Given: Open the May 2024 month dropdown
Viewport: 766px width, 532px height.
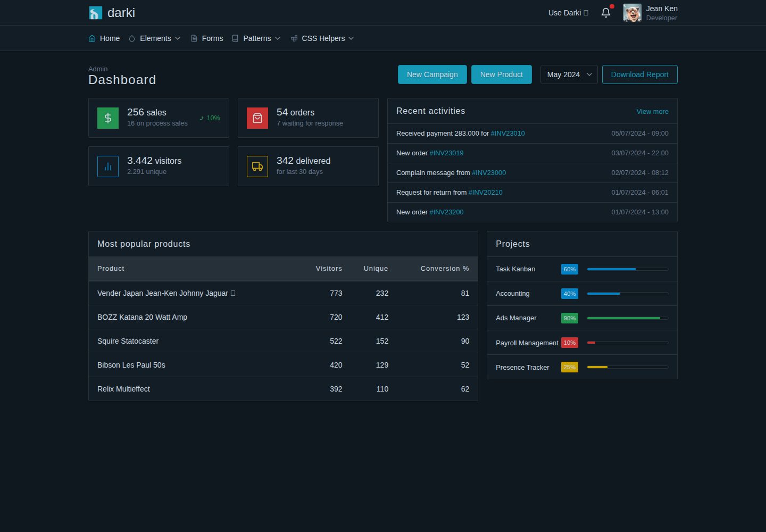Looking at the screenshot, I should (569, 74).
